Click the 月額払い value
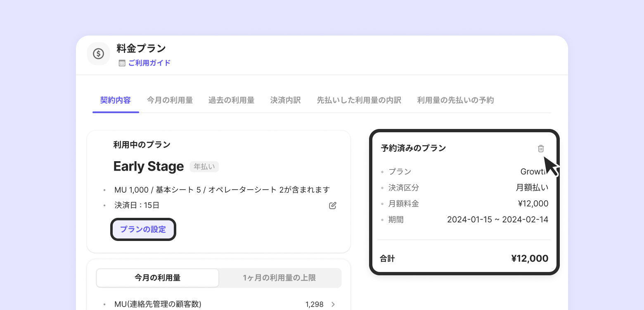Image resolution: width=644 pixels, height=310 pixels. pos(532,188)
